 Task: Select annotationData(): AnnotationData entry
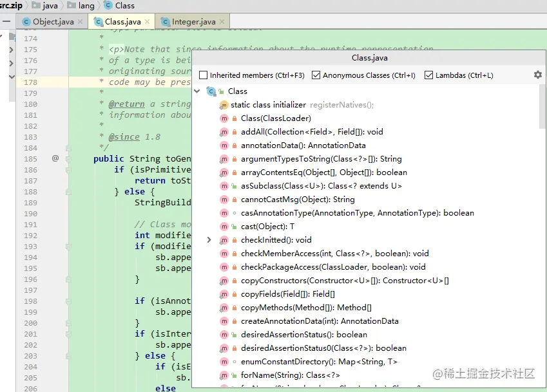pos(303,145)
